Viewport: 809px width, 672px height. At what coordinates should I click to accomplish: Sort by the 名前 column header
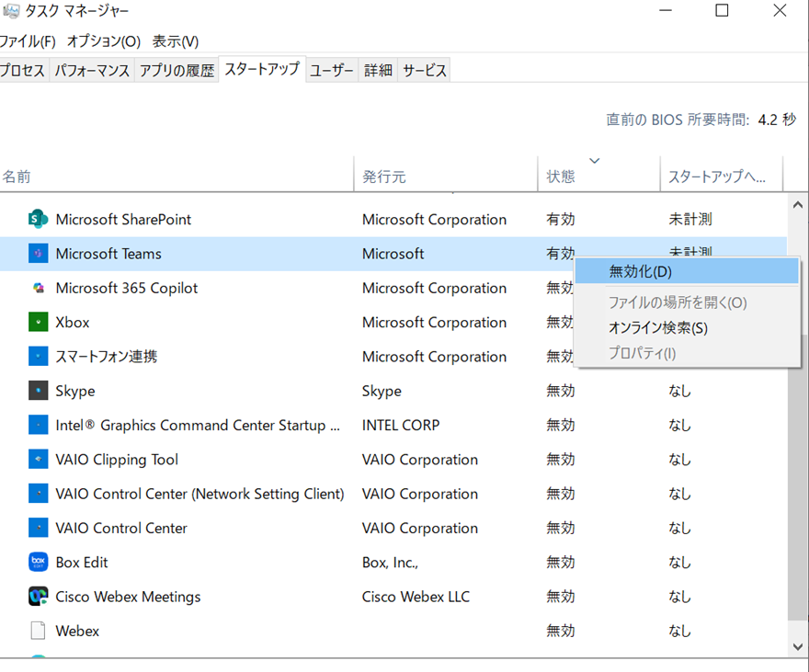(x=177, y=175)
